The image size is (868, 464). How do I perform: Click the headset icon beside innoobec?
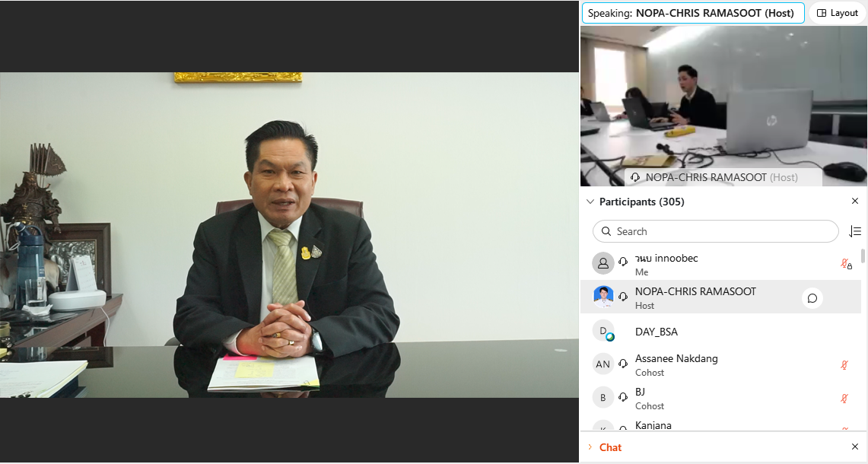pyautogui.click(x=623, y=262)
